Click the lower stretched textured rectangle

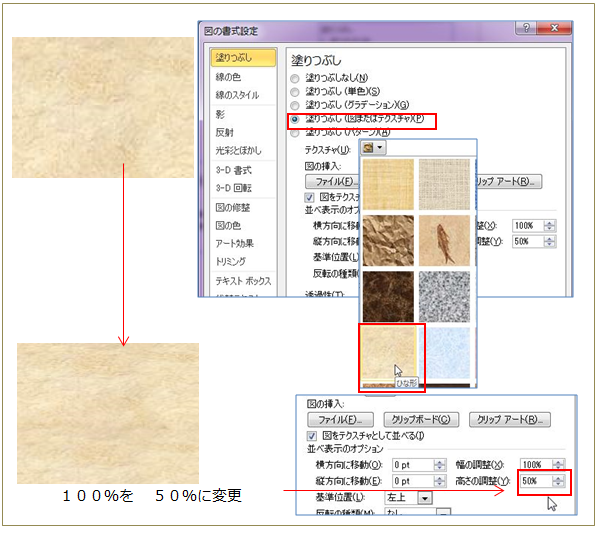(108, 413)
